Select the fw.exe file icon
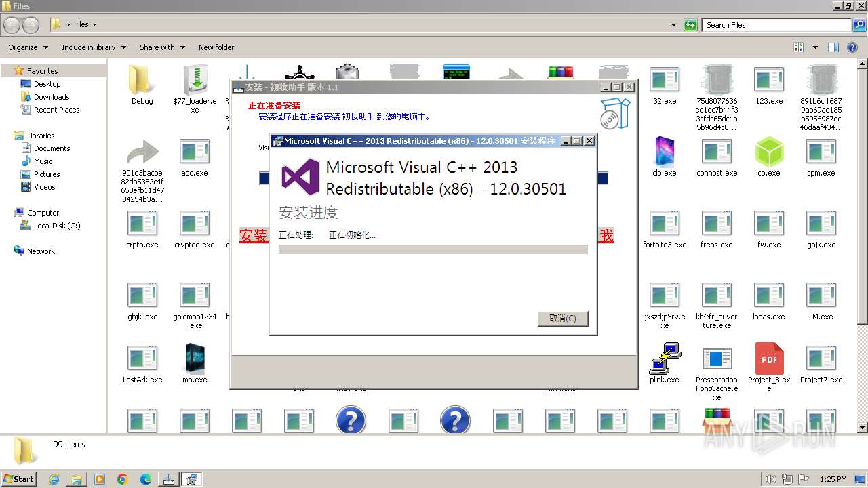The width and height of the screenshot is (868, 488). [769, 224]
